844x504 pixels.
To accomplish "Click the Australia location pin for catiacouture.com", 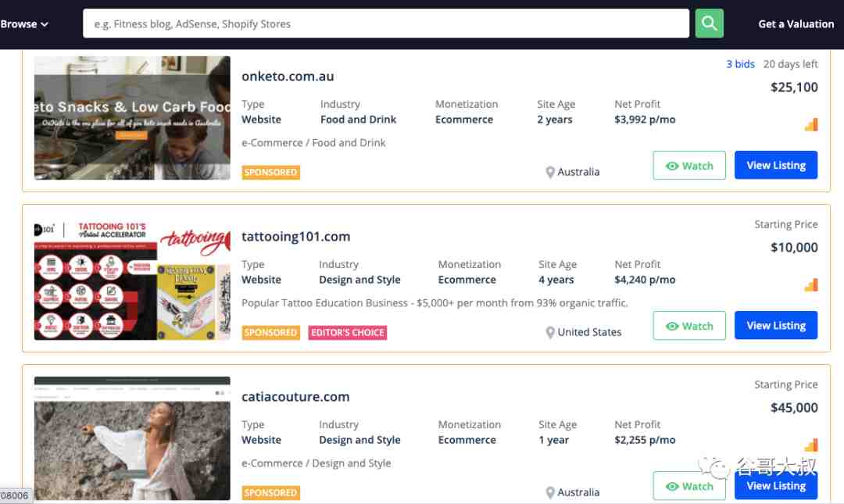I will point(550,493).
